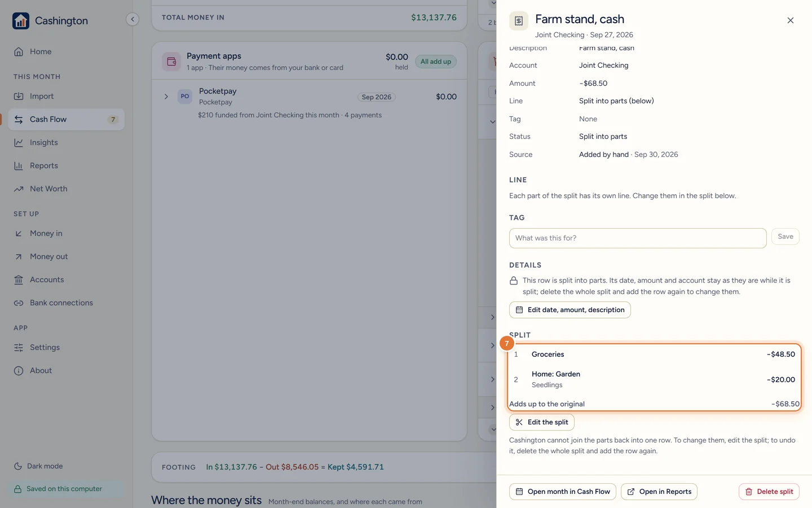Click the Settings sliders icon
812x508 pixels.
point(19,347)
